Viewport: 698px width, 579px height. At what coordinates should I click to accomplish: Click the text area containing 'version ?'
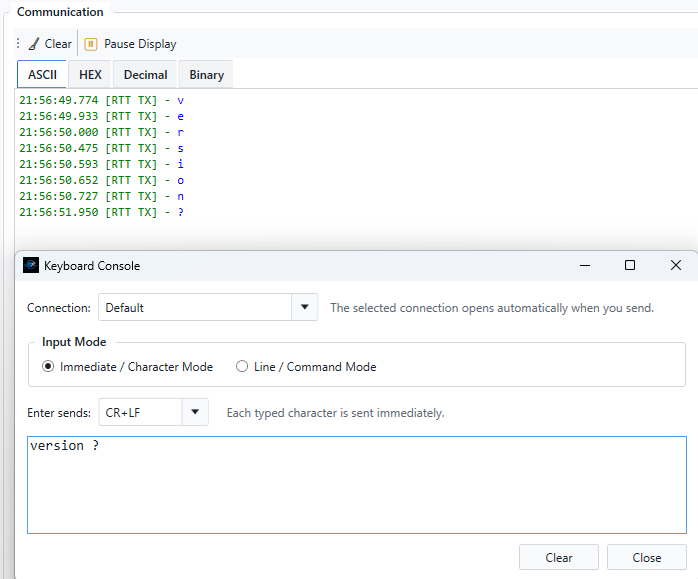pyautogui.click(x=357, y=485)
